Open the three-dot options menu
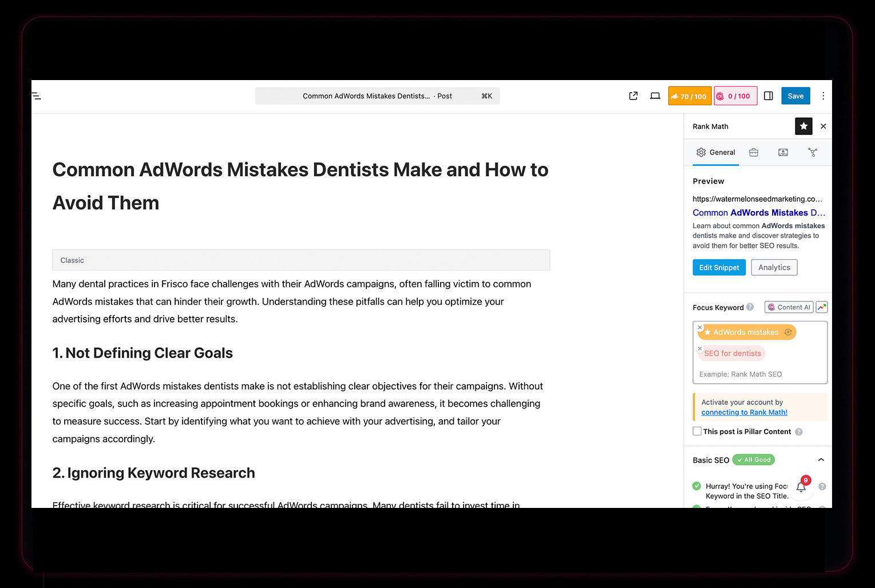The image size is (875, 588). coord(823,96)
